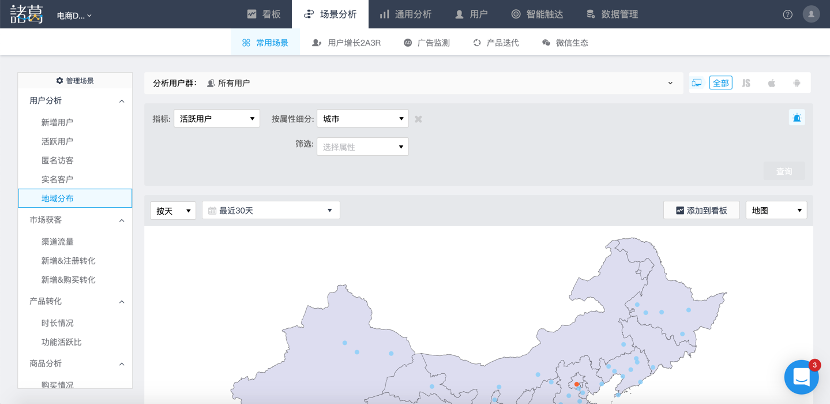Click the 诸葛 logo
Image resolution: width=830 pixels, height=404 pixels.
[x=26, y=14]
